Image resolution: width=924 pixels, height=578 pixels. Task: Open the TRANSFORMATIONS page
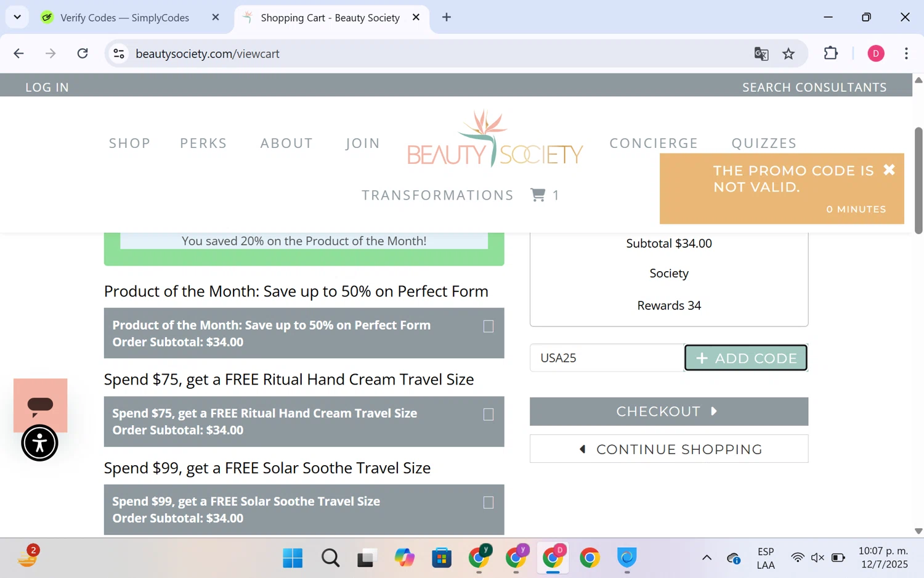(x=437, y=195)
